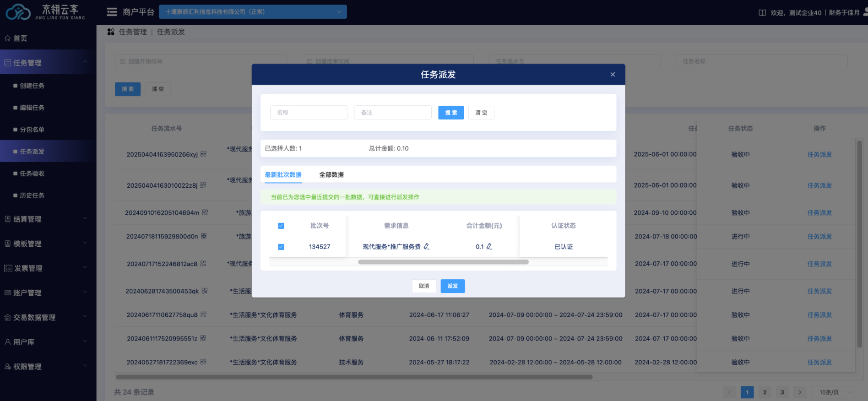Click QR icon beside 20240527181722369exc
The height and width of the screenshot is (401, 868).
203,362
